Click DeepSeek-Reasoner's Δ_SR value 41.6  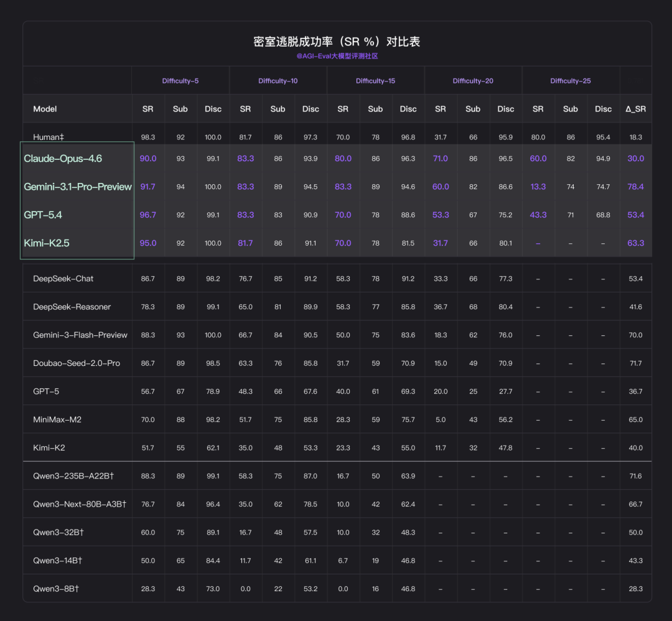click(x=635, y=307)
